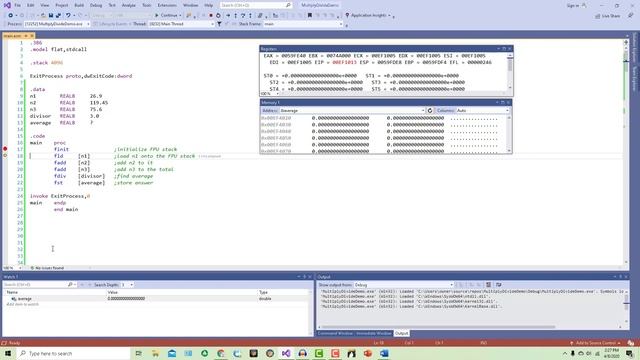Expand the Continue button dropdown arrow
This screenshot has height=360, width=640.
(x=180, y=15)
